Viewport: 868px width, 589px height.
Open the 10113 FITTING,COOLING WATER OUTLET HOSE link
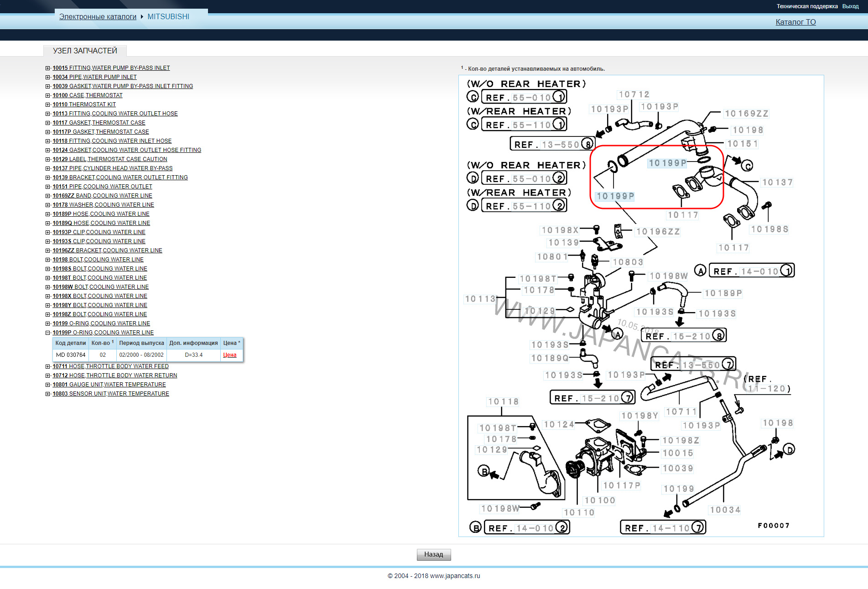(115, 114)
